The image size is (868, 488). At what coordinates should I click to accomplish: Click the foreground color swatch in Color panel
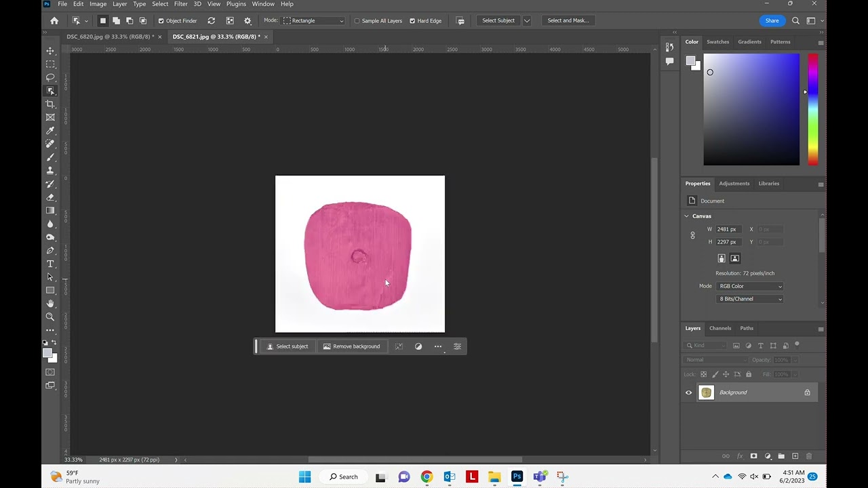(690, 62)
